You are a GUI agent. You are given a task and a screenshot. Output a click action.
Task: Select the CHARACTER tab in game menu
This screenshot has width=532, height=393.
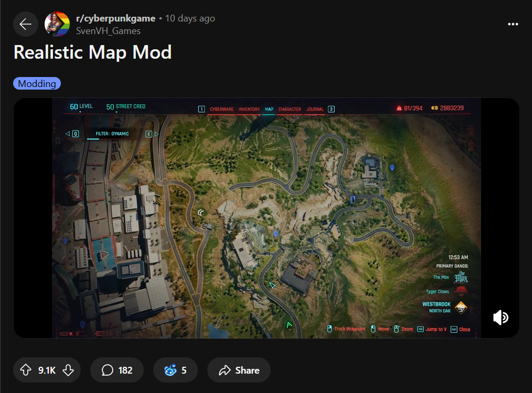click(x=290, y=109)
